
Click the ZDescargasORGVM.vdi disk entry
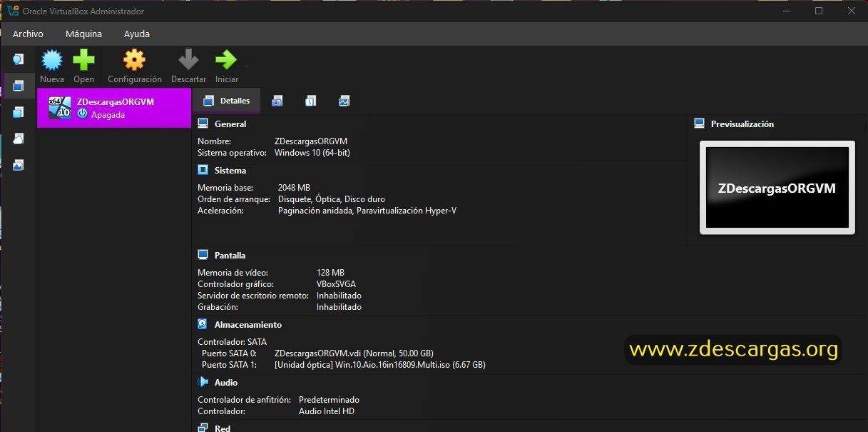pyautogui.click(x=354, y=353)
